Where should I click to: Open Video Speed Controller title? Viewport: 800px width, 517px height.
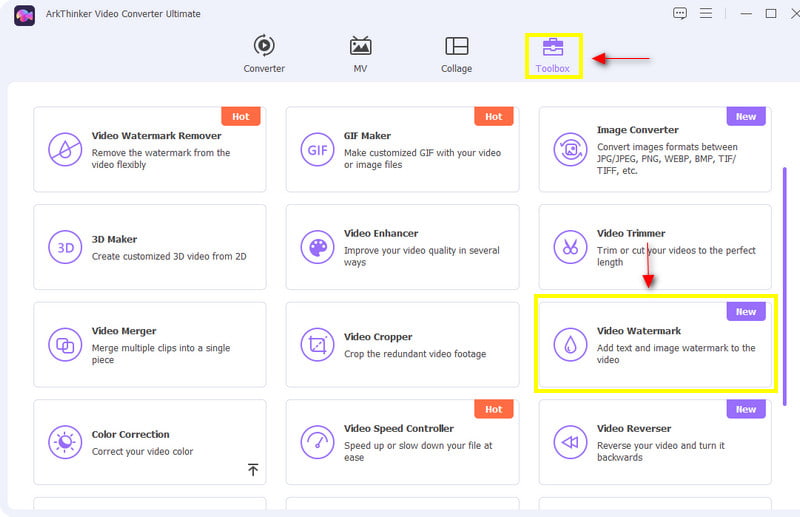click(x=398, y=428)
